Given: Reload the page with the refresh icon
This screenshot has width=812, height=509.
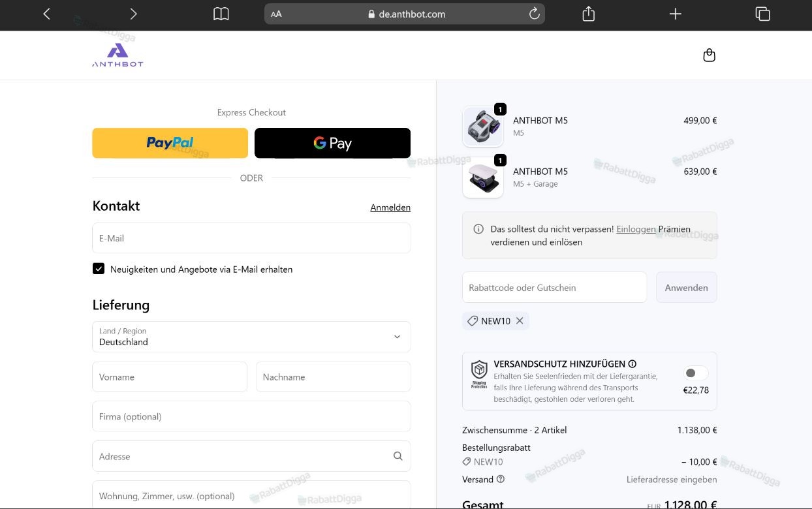Looking at the screenshot, I should coord(535,14).
